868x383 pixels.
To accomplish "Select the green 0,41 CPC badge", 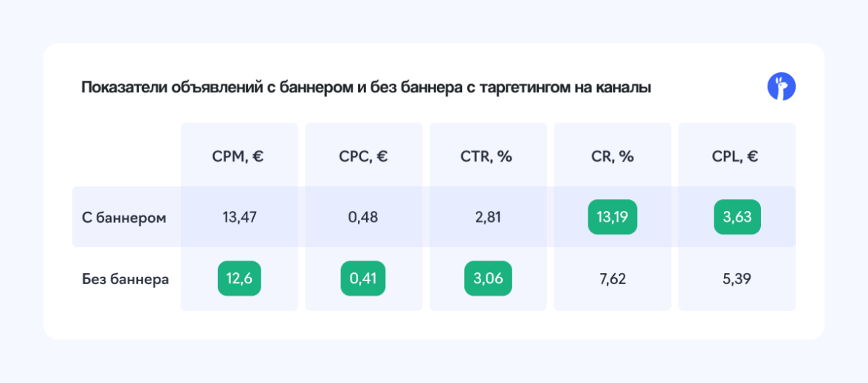I will pos(363,280).
